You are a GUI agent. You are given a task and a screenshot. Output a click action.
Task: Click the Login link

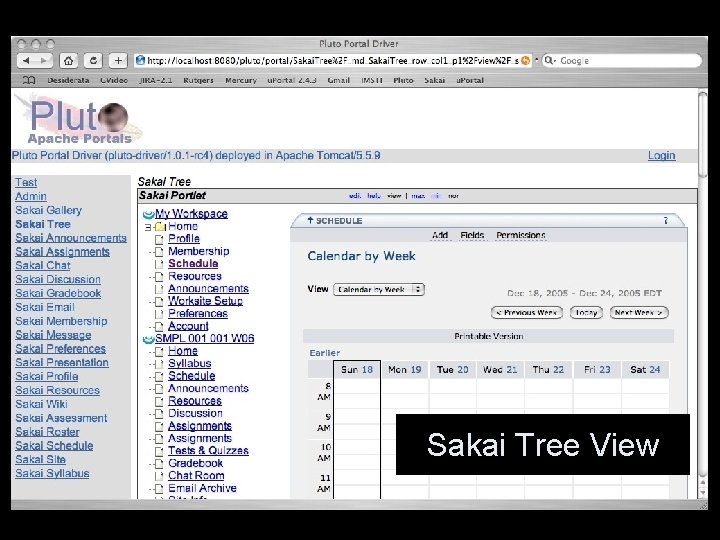pos(662,156)
